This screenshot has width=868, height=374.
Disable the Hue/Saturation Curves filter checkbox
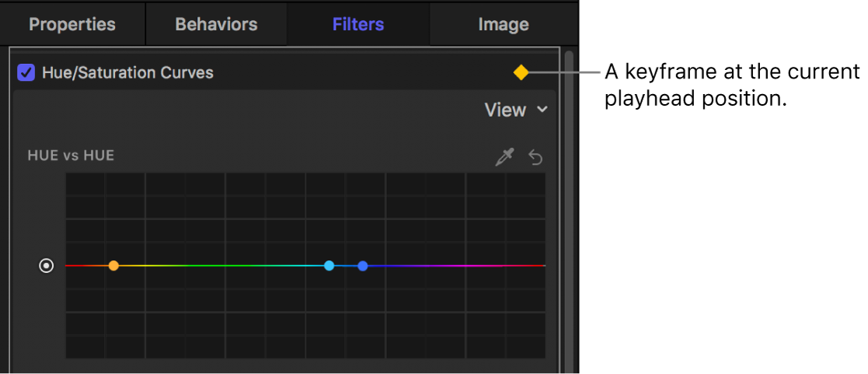coord(26,73)
